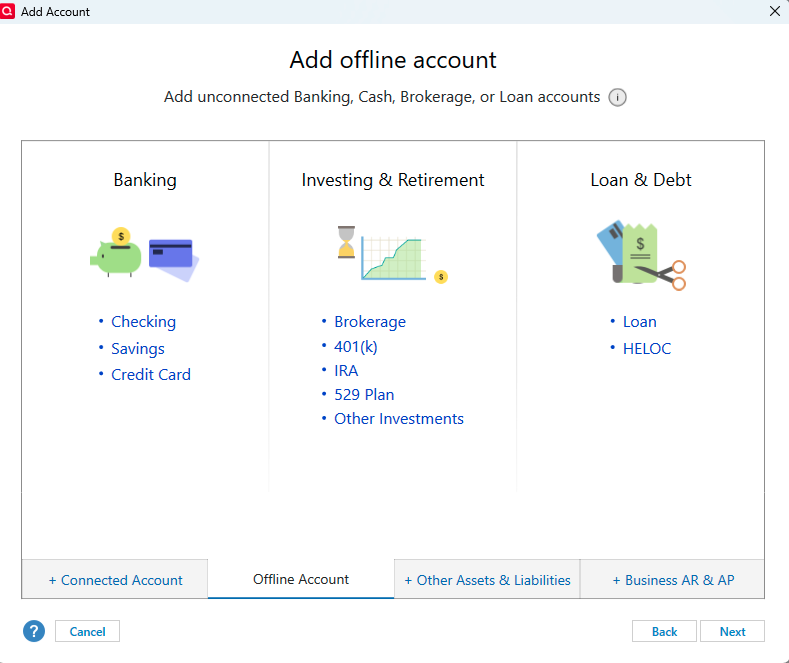Close the Add Account dialog

[x=775, y=11]
